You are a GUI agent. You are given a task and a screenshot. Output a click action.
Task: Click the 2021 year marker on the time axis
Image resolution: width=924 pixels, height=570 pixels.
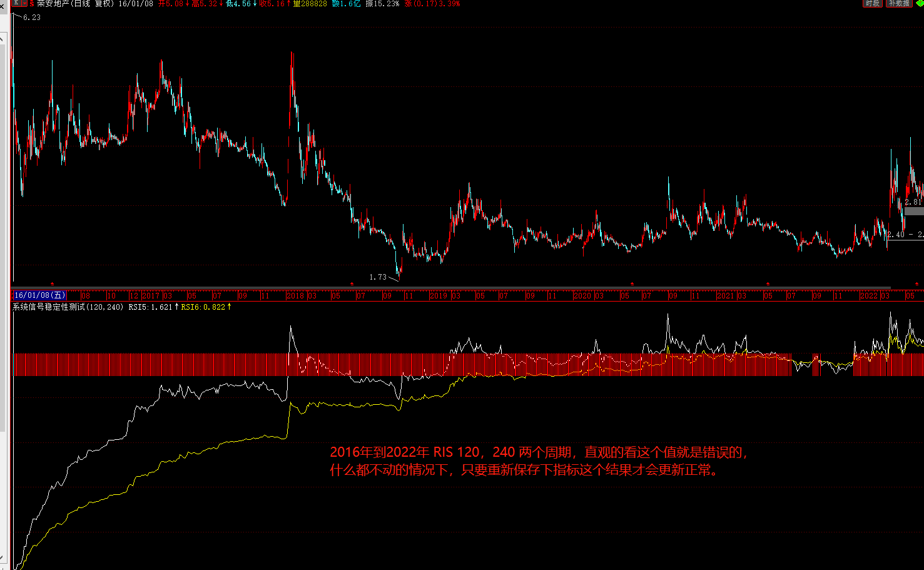pos(726,295)
